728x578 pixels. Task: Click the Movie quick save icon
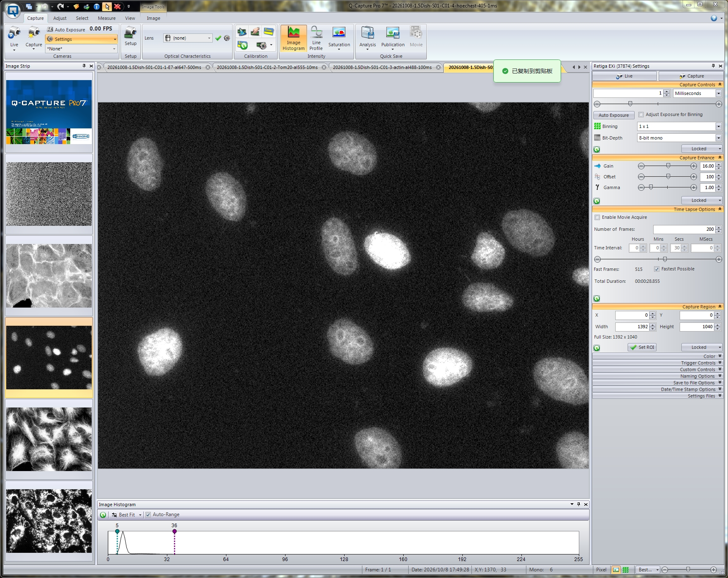tap(416, 37)
